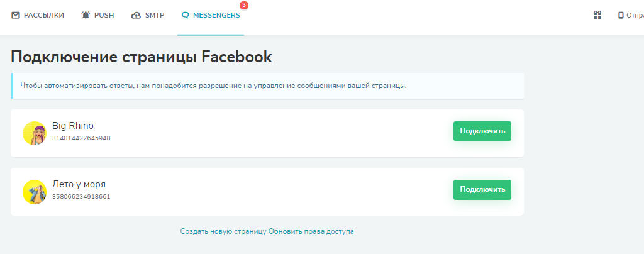
Task: Click the mobile phone icon in header
Action: tap(621, 15)
